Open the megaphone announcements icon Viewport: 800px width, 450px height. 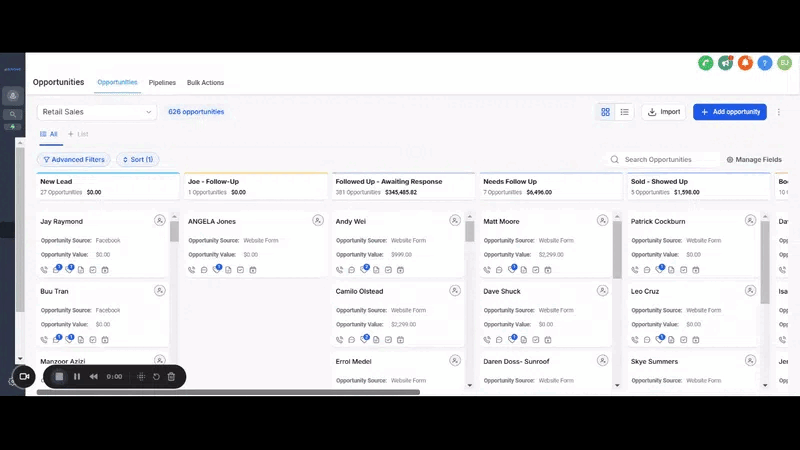726,63
